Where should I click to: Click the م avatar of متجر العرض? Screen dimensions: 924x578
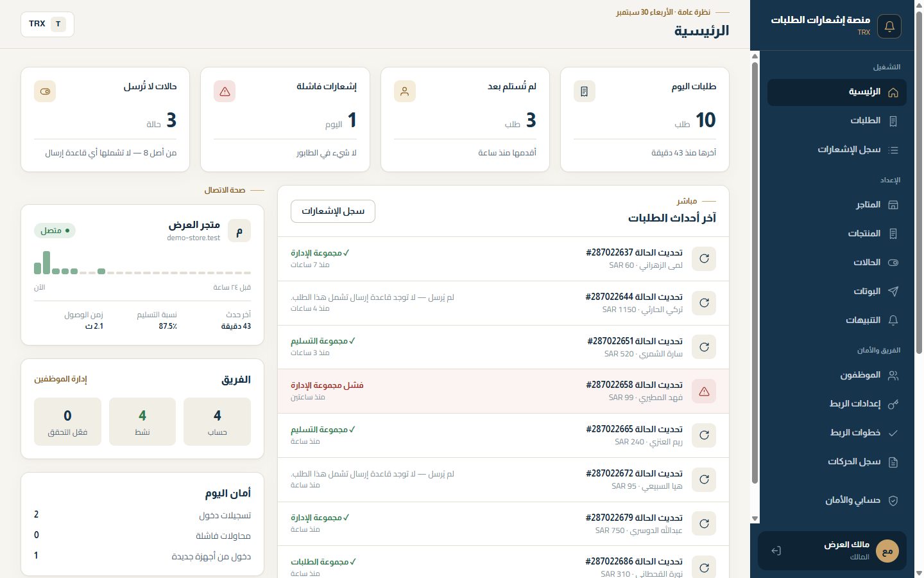click(239, 231)
